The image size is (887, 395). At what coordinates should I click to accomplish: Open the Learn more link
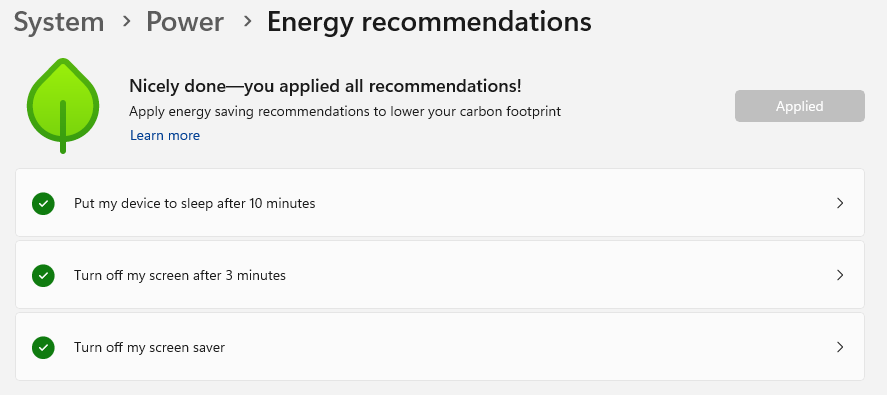pyautogui.click(x=165, y=135)
